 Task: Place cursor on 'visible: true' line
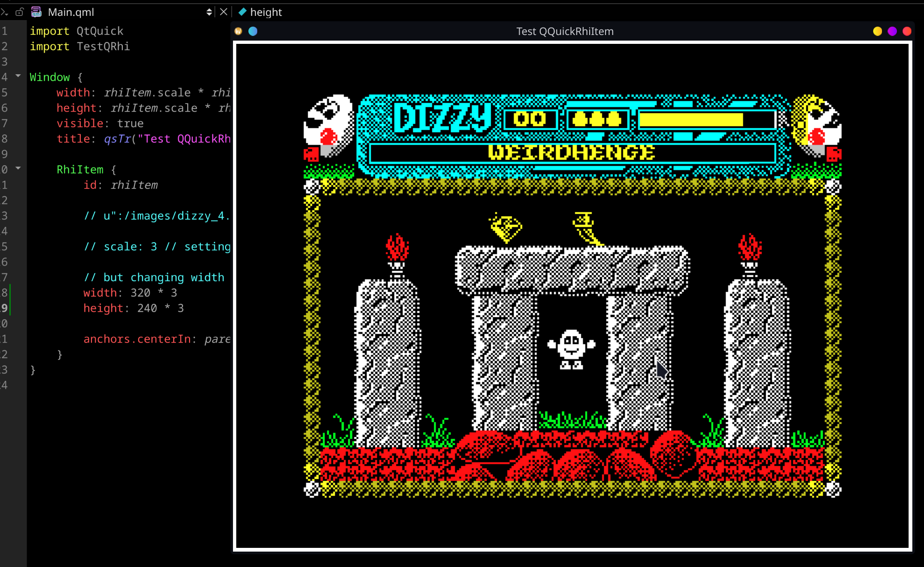coord(100,123)
